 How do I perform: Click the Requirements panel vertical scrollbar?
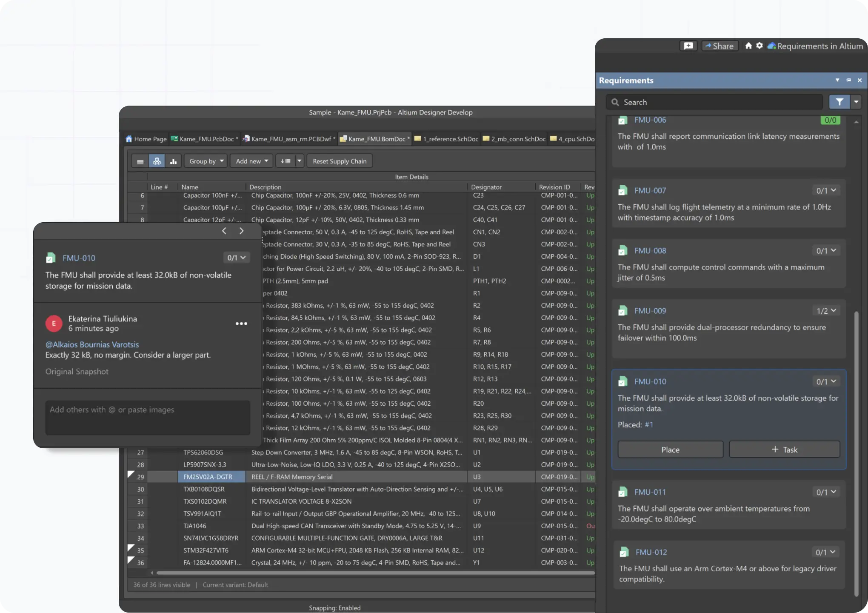(856, 453)
